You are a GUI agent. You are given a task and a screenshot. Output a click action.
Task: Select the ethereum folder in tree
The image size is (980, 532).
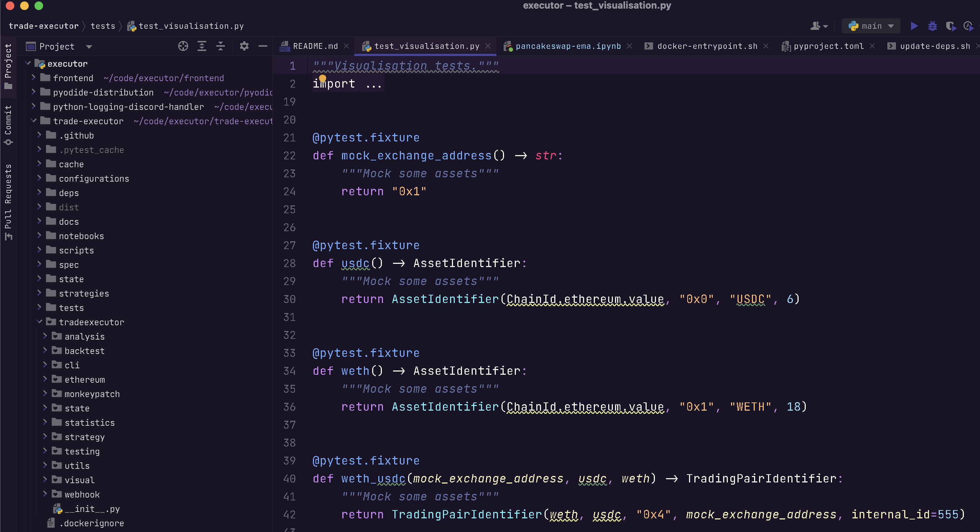tap(84, 379)
